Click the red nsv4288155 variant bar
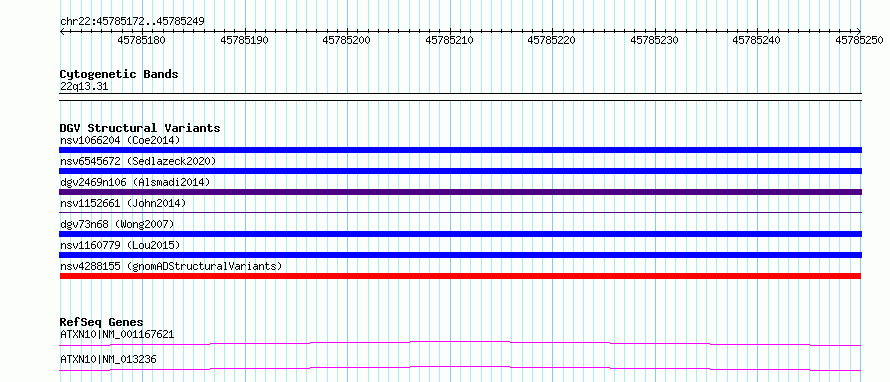Image resolution: width=890 pixels, height=382 pixels. tap(460, 276)
